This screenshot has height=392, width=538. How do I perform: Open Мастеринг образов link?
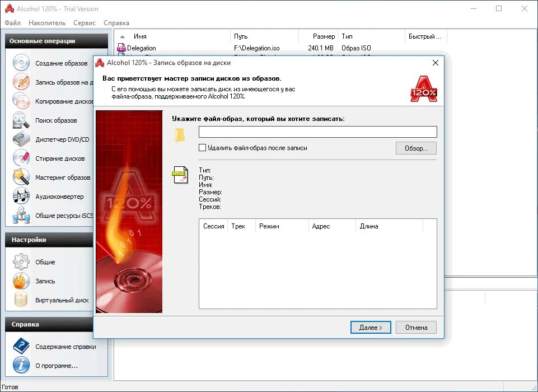pyautogui.click(x=63, y=178)
